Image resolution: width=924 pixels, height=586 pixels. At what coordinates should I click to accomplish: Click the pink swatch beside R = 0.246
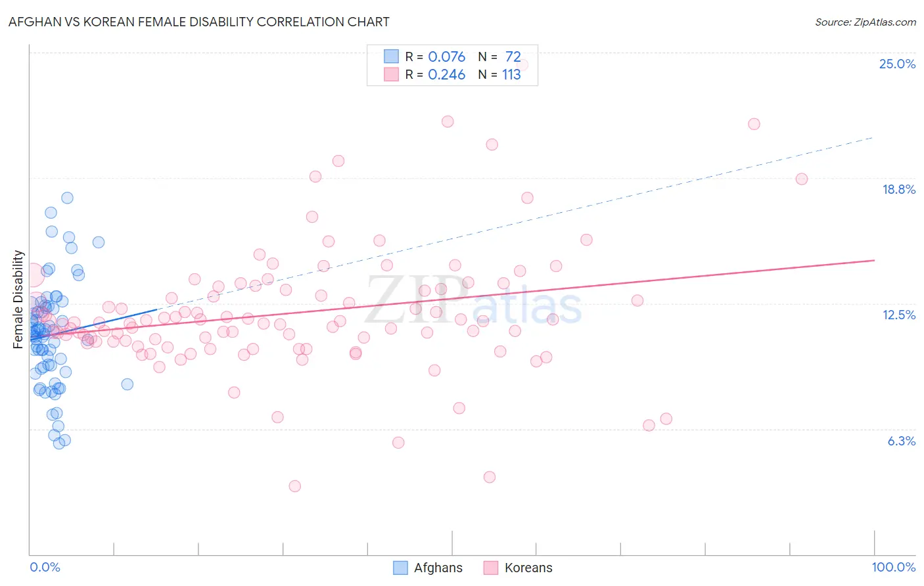tap(391, 74)
